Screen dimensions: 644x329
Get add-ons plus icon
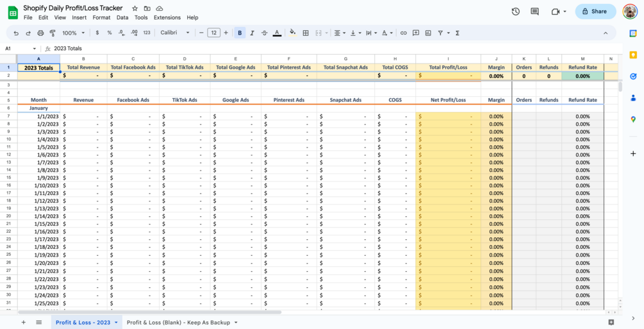pos(633,153)
